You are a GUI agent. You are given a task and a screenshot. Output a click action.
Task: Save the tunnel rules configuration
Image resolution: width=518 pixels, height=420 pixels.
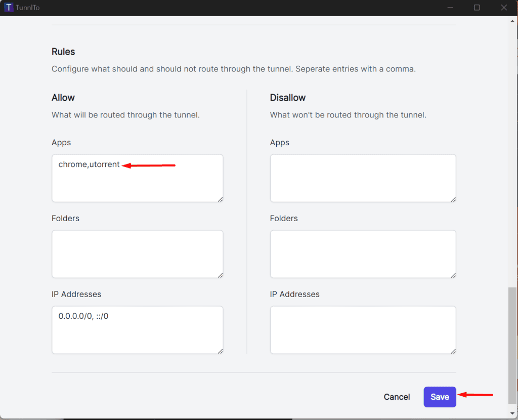click(x=440, y=397)
